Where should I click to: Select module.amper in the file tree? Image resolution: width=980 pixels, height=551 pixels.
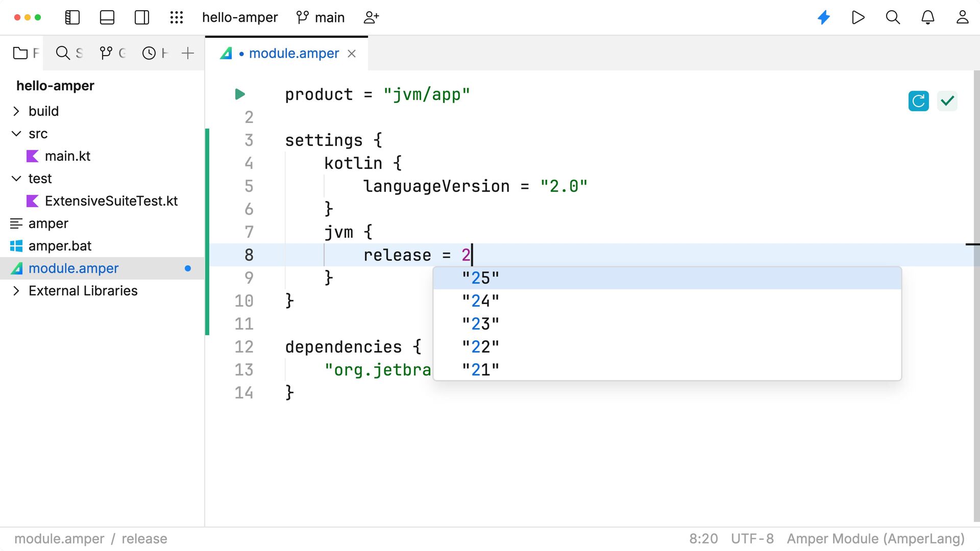102,268
